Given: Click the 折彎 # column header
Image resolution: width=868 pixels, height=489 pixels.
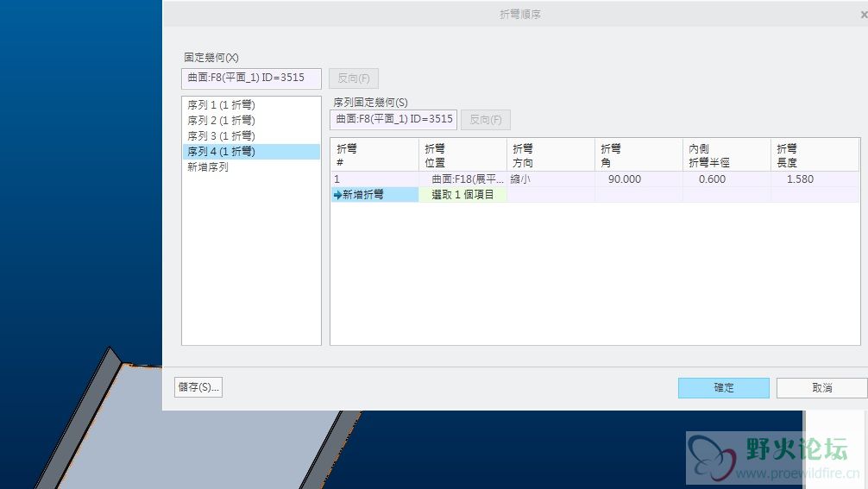Looking at the screenshot, I should pos(374,155).
